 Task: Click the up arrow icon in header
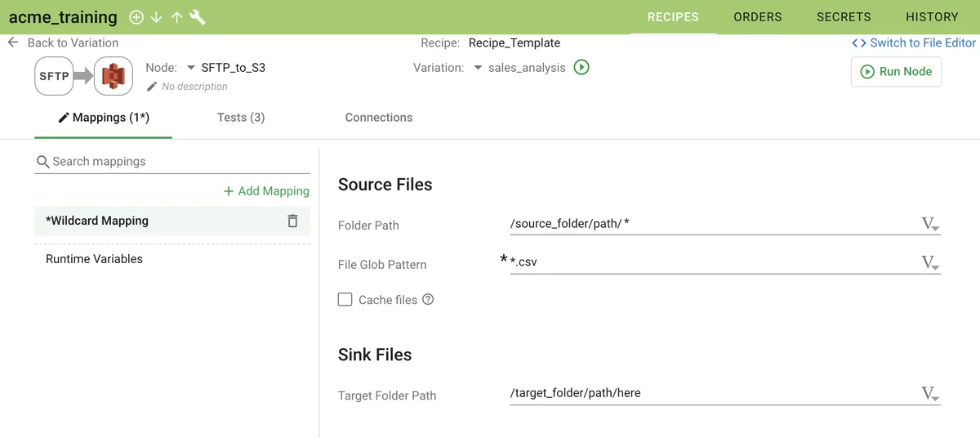(176, 17)
